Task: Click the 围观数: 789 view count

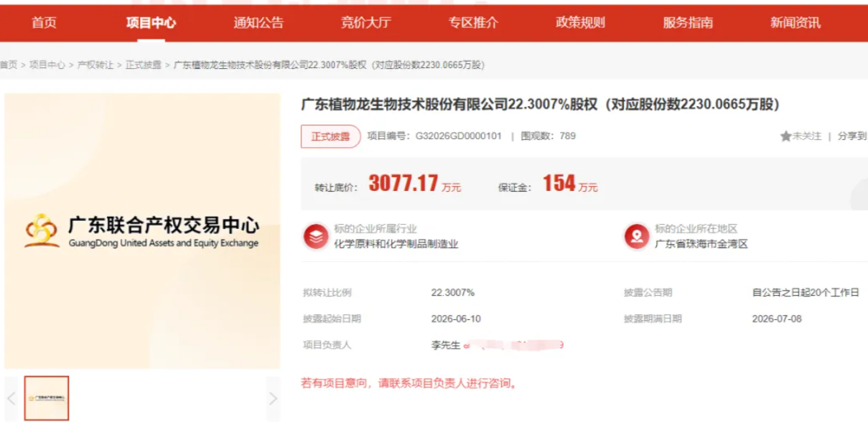Action: pyautogui.click(x=547, y=136)
